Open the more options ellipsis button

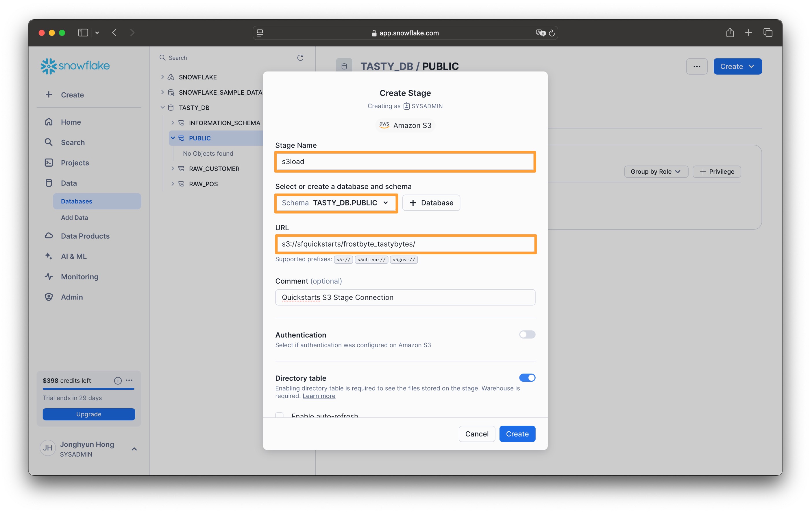(696, 66)
